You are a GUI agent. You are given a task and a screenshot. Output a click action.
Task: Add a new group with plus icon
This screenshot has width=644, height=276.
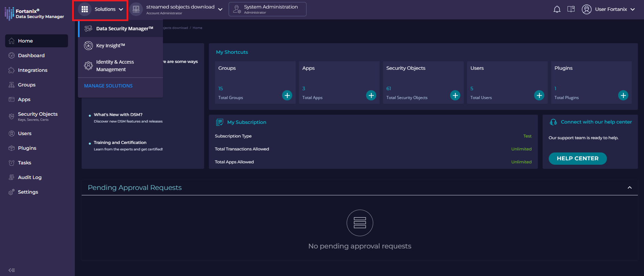click(287, 95)
